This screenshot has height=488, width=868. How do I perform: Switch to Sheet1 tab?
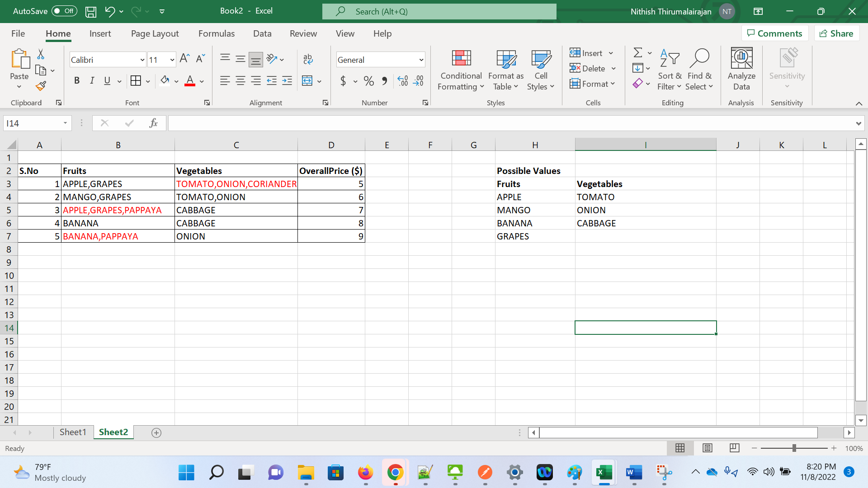(x=73, y=432)
